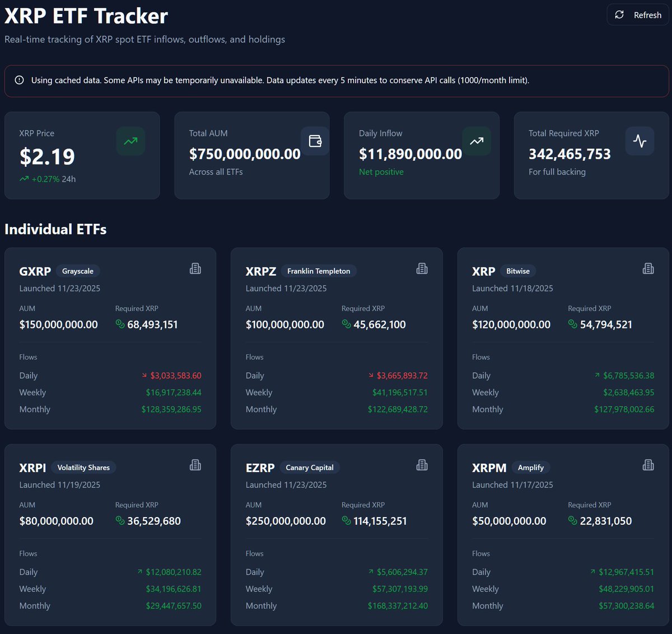Image resolution: width=672 pixels, height=634 pixels.
Task: Click the green up arrow beside EZRP daily flow
Action: tap(371, 571)
